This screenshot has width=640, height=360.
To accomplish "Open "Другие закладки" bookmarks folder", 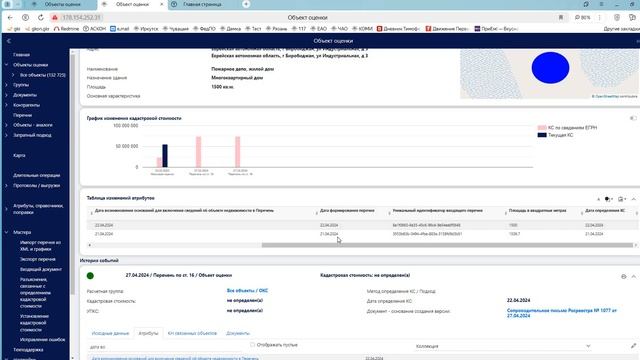I will point(621,29).
